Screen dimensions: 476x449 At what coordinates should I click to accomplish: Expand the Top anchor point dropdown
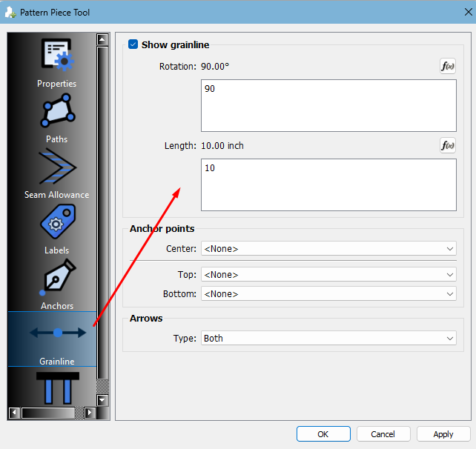[x=328, y=275]
